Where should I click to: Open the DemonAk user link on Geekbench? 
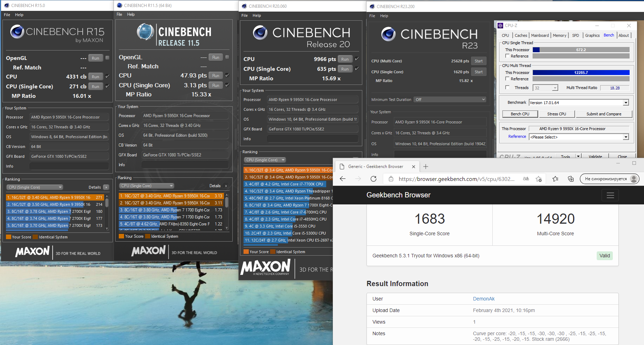coord(484,299)
